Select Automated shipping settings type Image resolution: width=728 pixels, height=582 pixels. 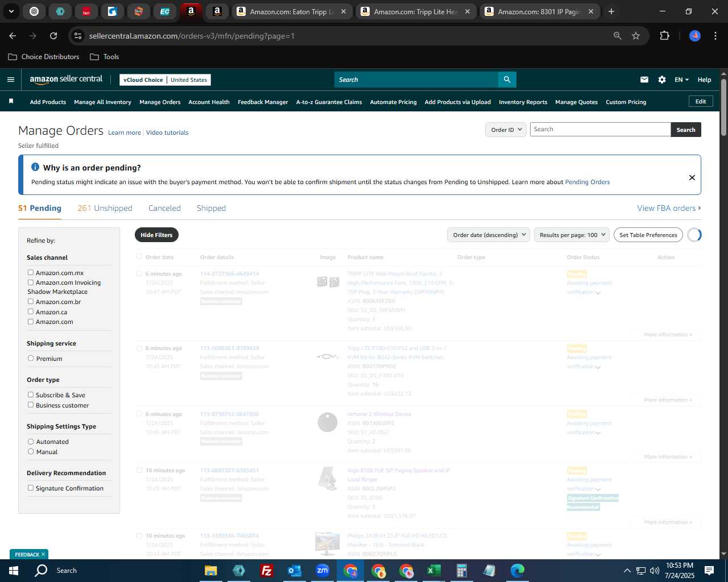coord(31,441)
